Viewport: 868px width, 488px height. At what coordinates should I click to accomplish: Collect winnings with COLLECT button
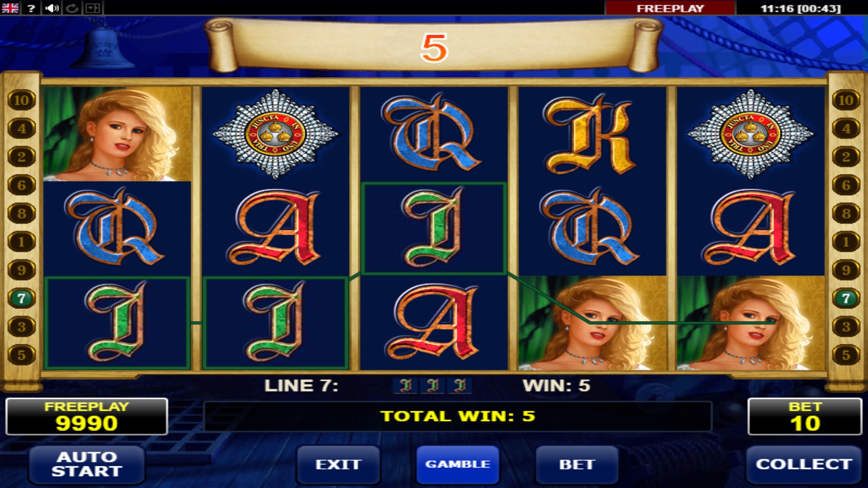click(x=804, y=465)
